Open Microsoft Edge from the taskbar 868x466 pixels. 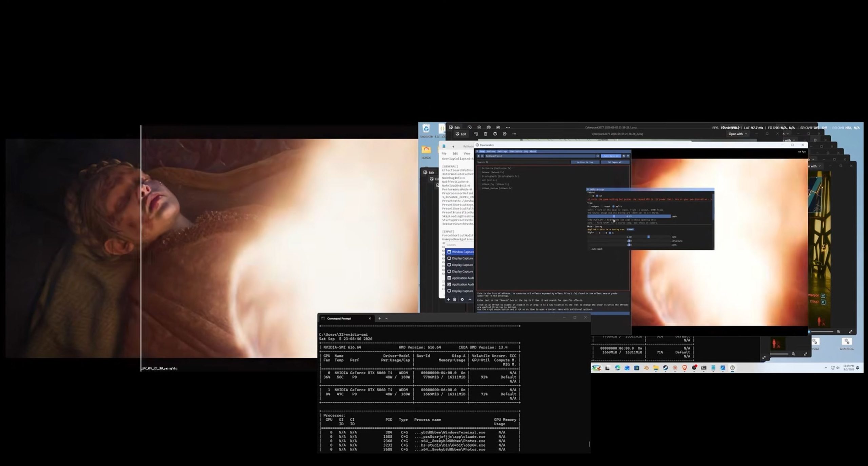617,368
